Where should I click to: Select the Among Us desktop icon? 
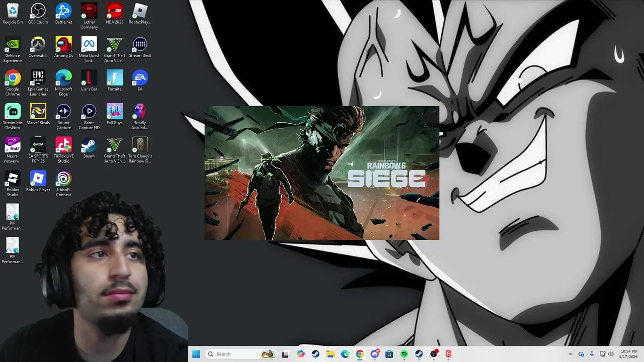click(63, 47)
